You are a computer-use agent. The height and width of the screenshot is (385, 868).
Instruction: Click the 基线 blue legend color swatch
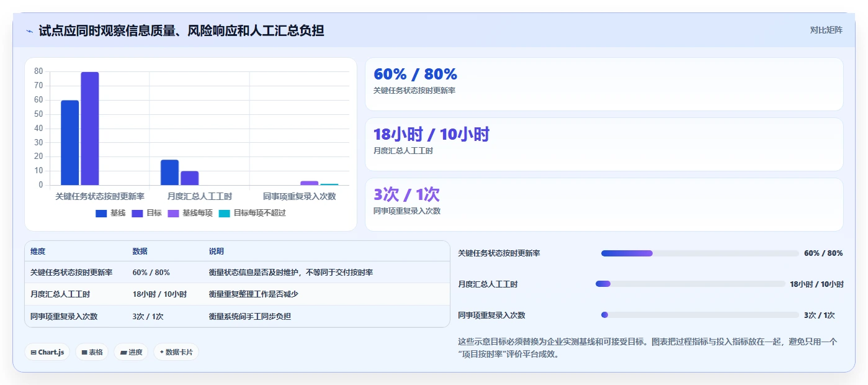[101, 213]
